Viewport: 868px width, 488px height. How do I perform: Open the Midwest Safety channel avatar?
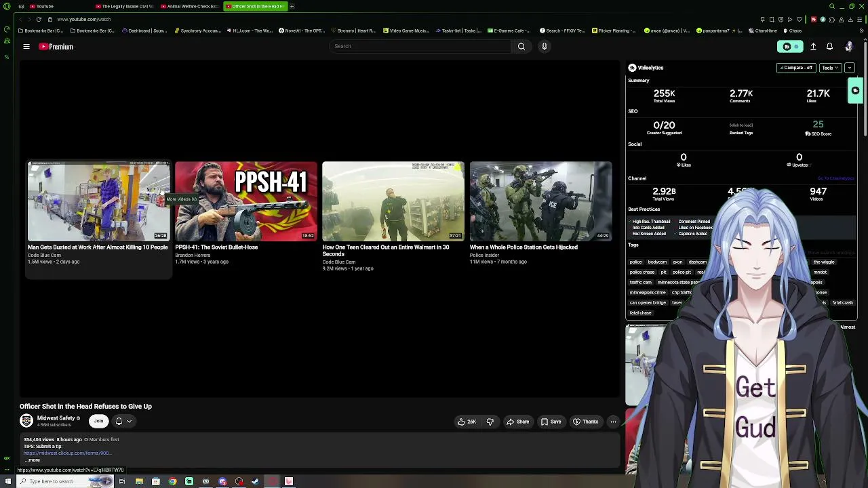(x=26, y=421)
